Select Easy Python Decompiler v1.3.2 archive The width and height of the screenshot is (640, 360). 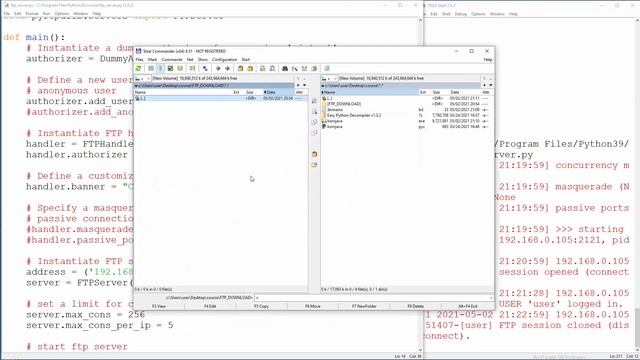tap(407, 116)
